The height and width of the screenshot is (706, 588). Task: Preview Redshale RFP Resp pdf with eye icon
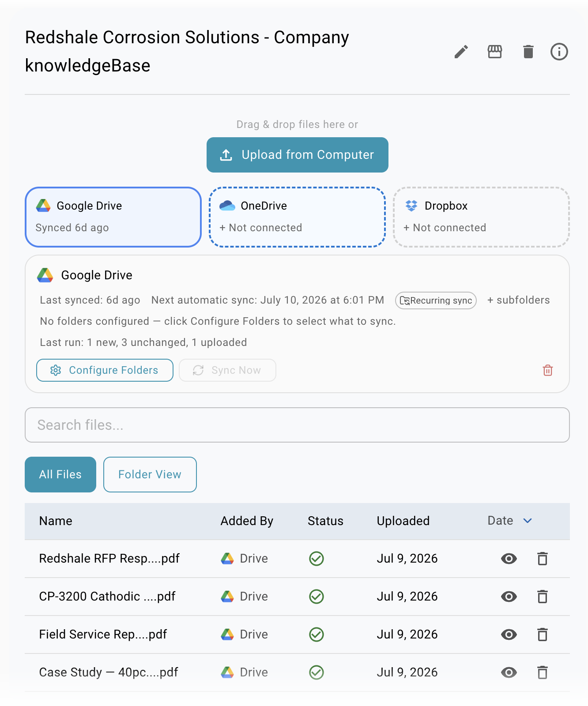click(x=509, y=559)
